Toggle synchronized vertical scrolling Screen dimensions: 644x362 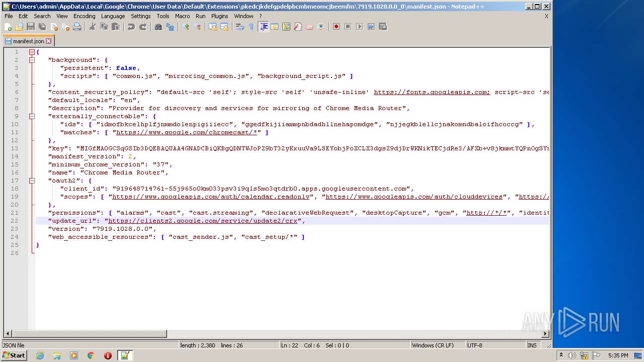213,27
